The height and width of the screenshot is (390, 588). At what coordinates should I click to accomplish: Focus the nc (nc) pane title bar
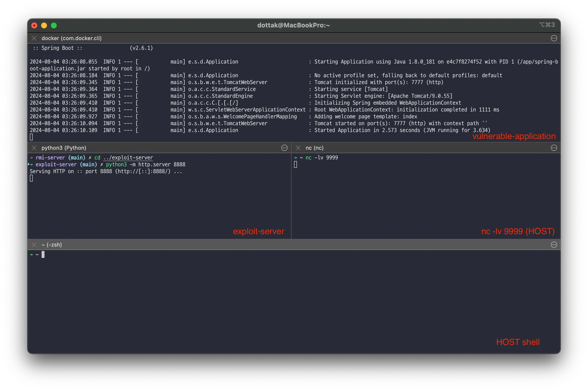(x=314, y=148)
